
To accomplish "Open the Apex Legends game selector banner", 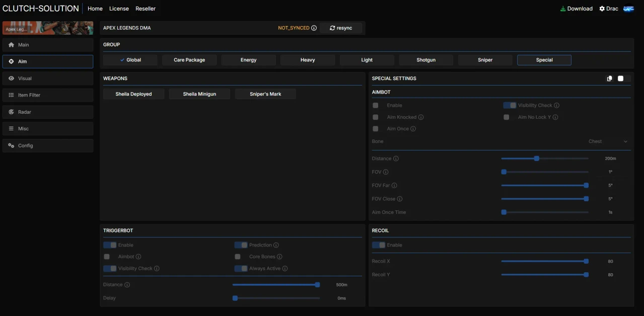I will (x=48, y=28).
